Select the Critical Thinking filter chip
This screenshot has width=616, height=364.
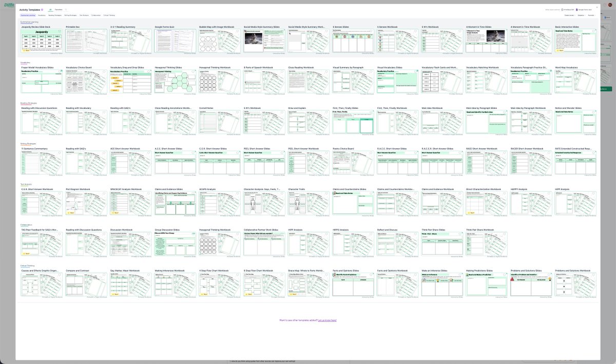(109, 15)
